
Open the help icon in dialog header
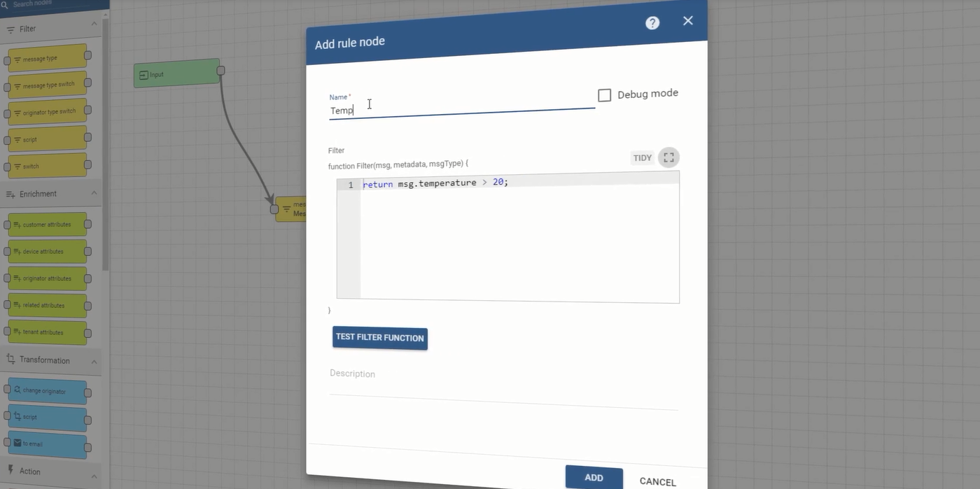[x=652, y=22]
